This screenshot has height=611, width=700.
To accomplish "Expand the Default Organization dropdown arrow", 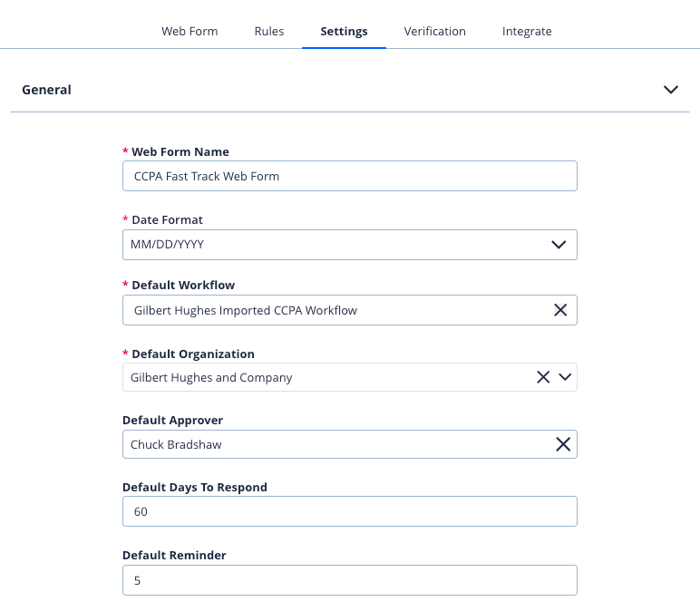I will tap(566, 377).
